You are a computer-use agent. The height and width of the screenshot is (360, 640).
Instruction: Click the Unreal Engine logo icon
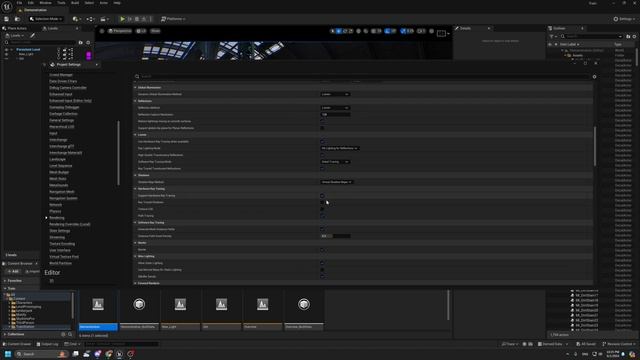pos(7,6)
